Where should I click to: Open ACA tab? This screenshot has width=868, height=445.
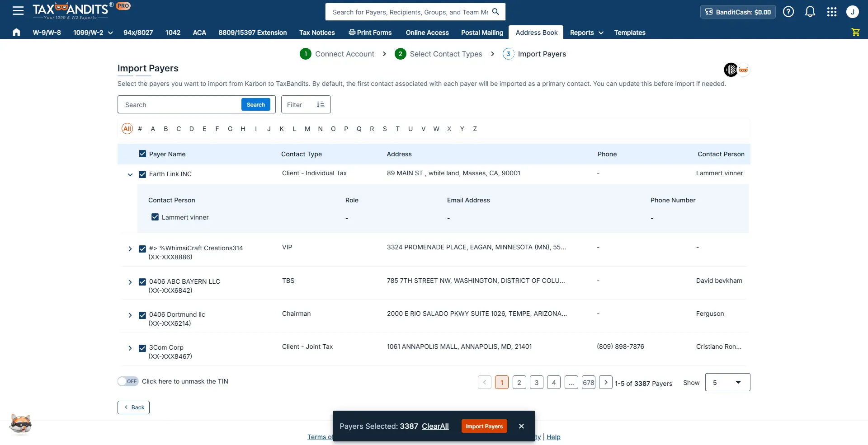[199, 33]
